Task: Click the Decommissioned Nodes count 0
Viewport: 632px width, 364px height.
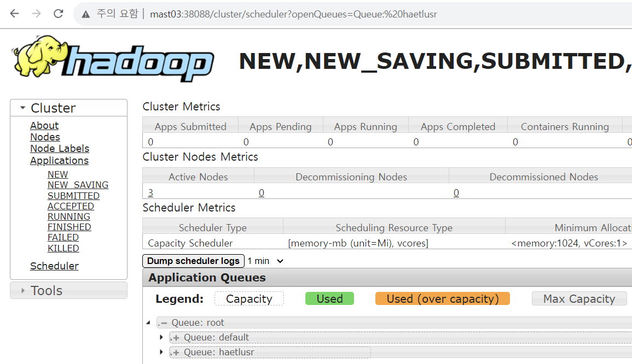Action: (x=456, y=193)
